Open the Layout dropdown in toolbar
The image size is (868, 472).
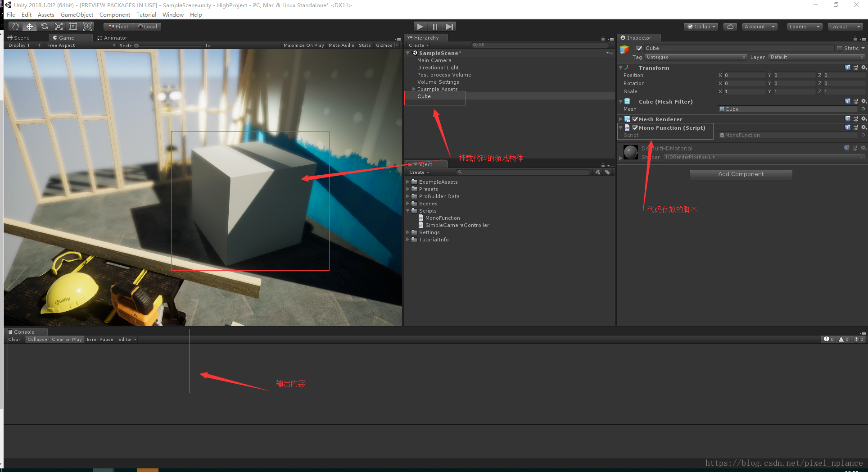(845, 27)
